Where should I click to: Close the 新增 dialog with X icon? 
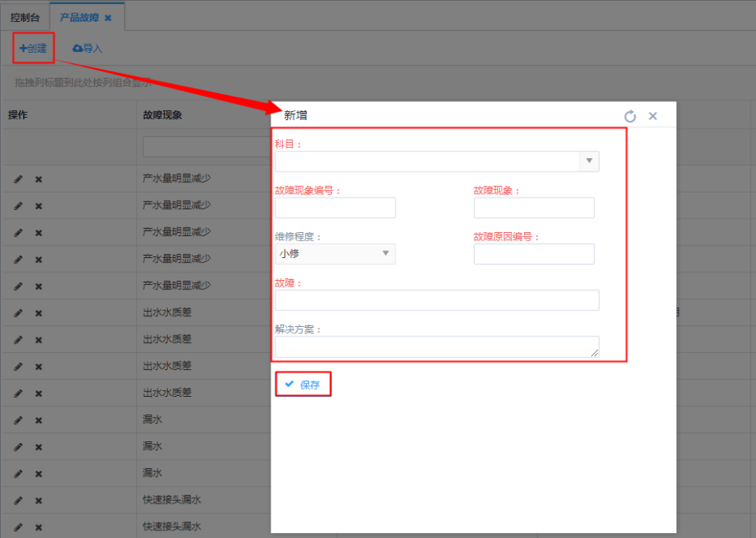pos(653,116)
